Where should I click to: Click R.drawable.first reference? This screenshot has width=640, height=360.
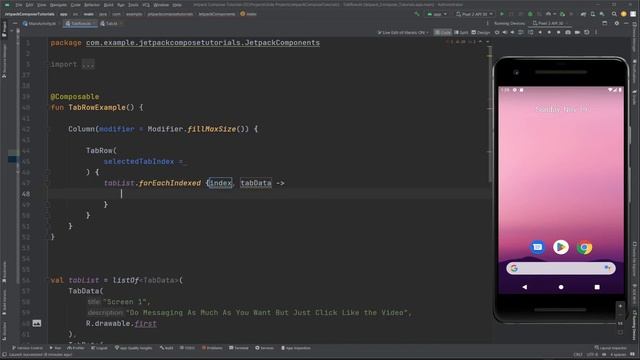pyautogui.click(x=121, y=323)
